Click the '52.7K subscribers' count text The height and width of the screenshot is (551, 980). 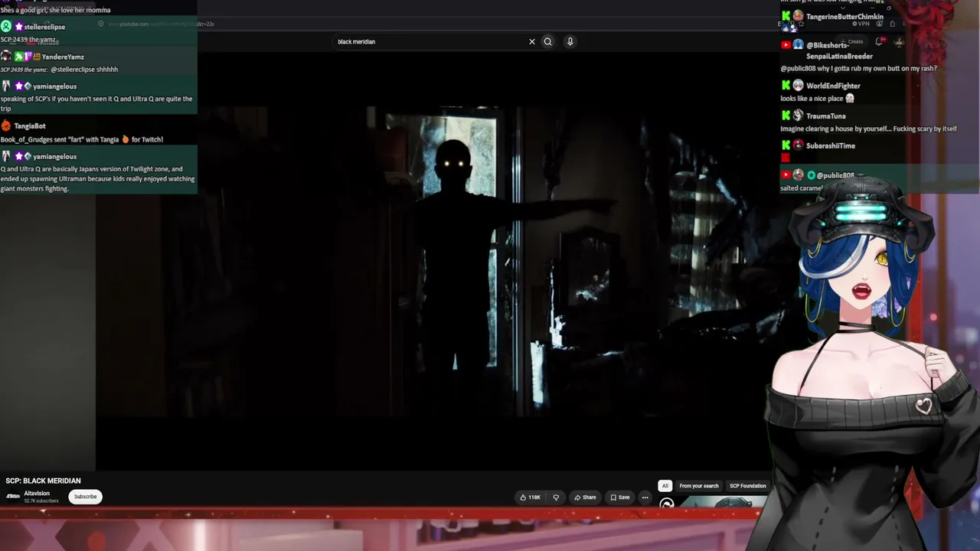(x=41, y=501)
